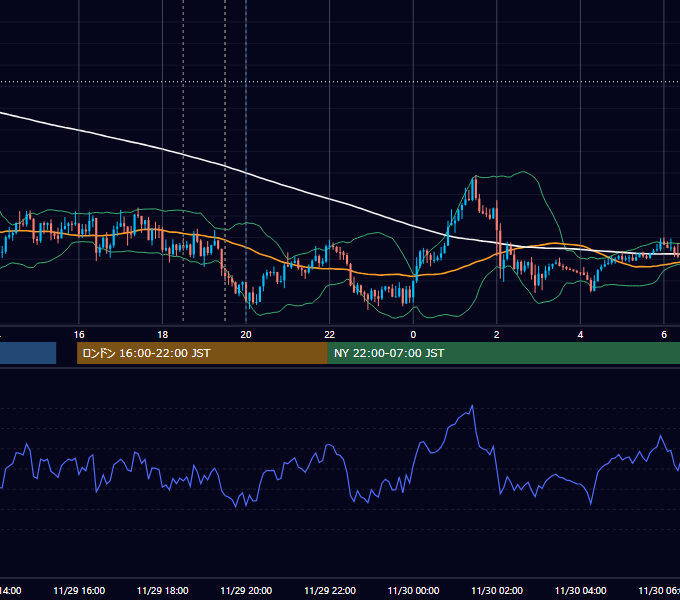The height and width of the screenshot is (600, 680).
Task: Click the 11/29 18:00 date label
Action: [x=163, y=590]
